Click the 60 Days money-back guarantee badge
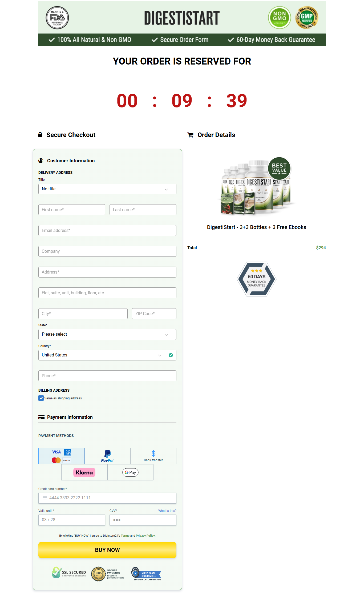This screenshot has width=364, height=598. tap(257, 279)
